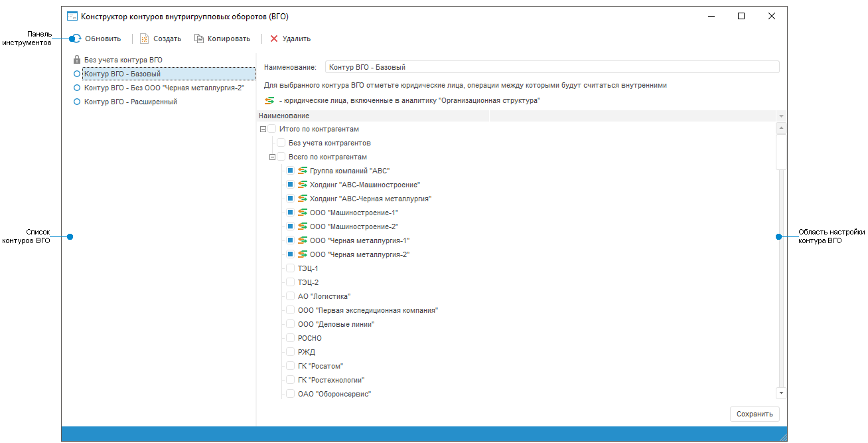
Task: Click the Копировать copy icon
Action: click(198, 39)
